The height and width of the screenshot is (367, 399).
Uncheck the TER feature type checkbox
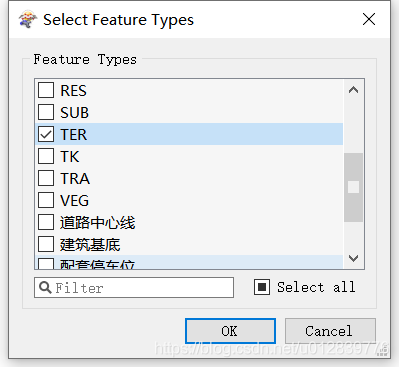pos(46,134)
